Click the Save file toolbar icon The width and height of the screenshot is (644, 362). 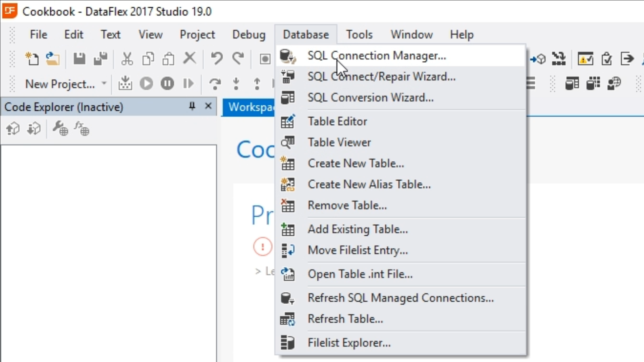(79, 59)
